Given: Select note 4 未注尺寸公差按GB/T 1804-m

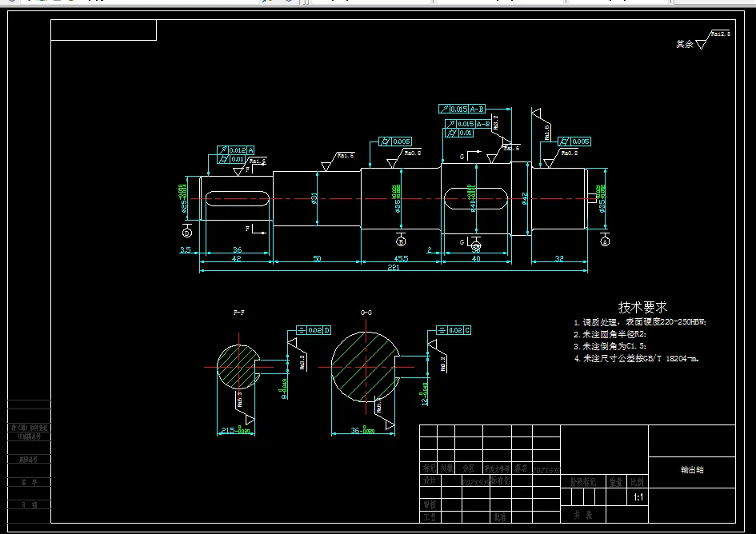Looking at the screenshot, I should click(x=636, y=359).
